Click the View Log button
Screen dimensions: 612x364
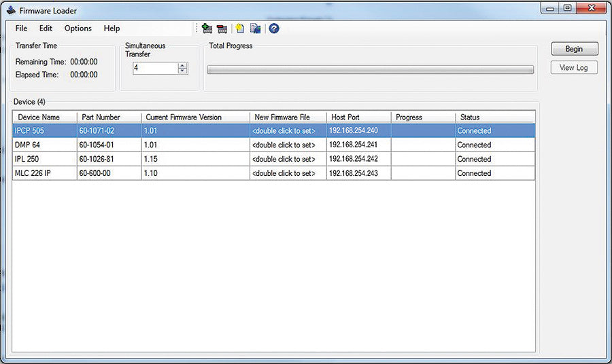point(574,67)
